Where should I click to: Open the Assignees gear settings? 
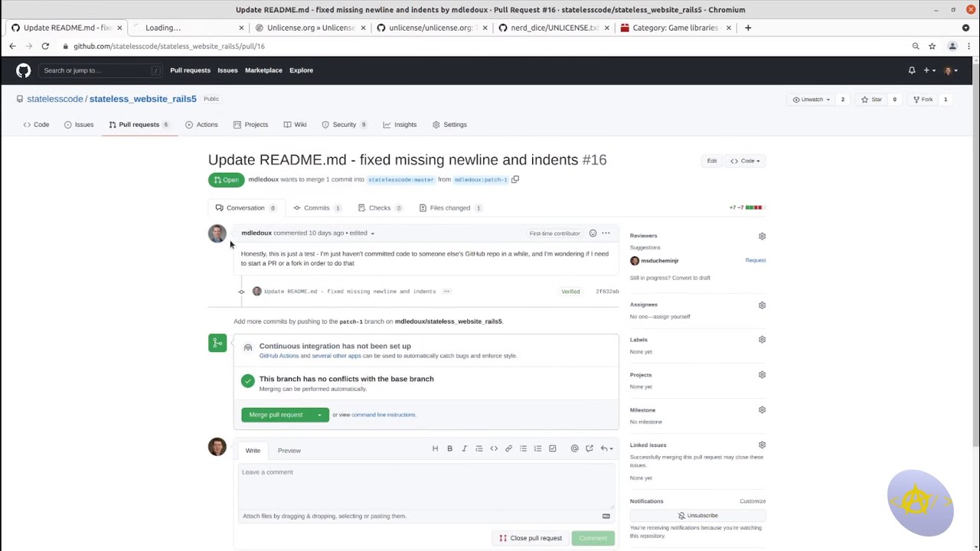(762, 305)
